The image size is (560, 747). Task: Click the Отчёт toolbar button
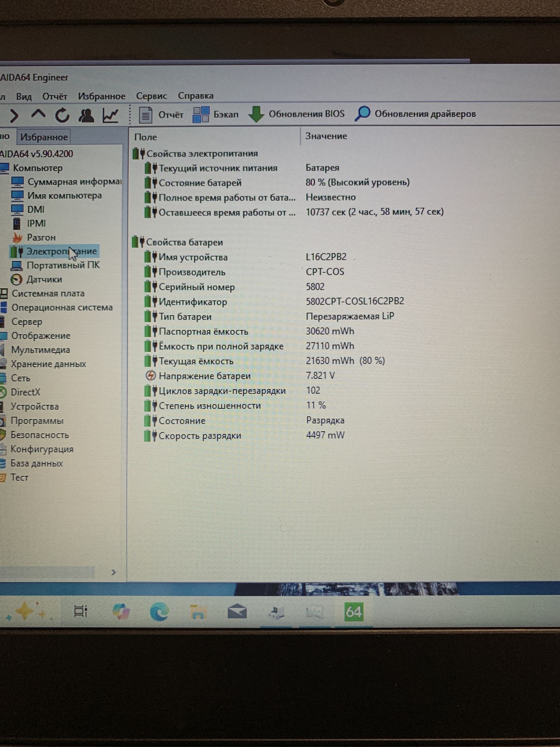click(161, 115)
